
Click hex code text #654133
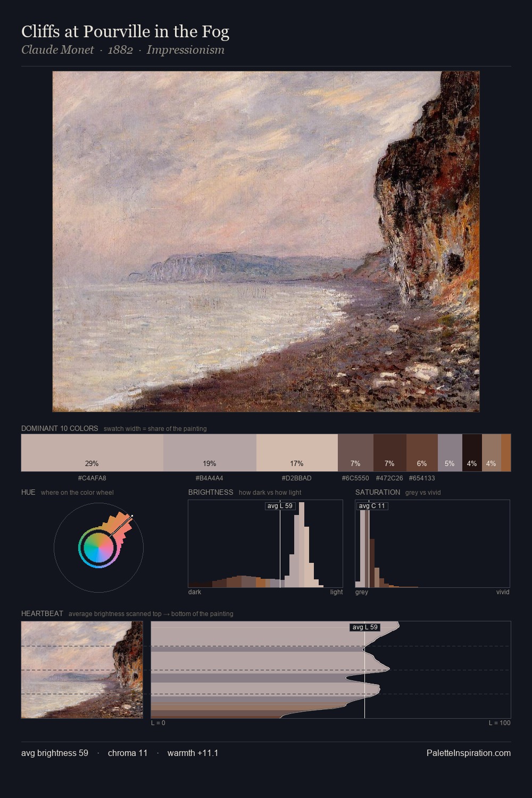pyautogui.click(x=422, y=478)
